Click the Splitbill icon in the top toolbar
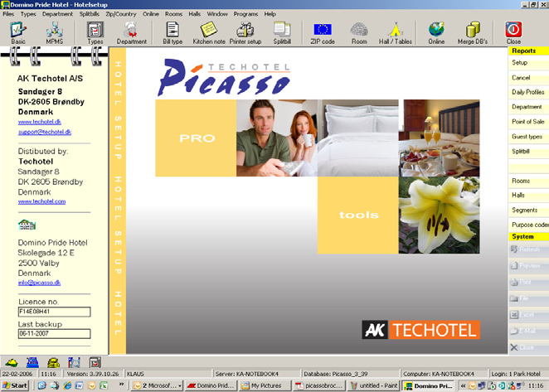Viewport: 549px width, 392px height. (282, 32)
